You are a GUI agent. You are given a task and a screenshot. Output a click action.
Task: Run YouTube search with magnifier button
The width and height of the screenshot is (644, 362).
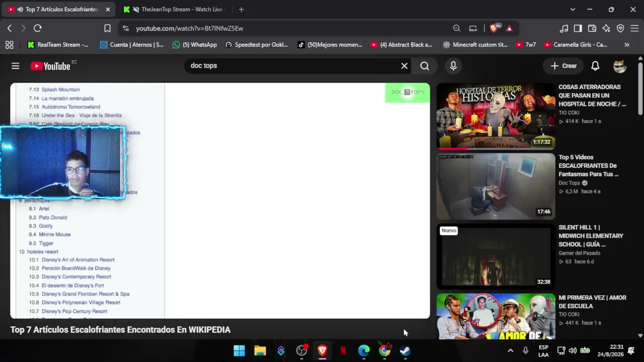click(x=425, y=66)
